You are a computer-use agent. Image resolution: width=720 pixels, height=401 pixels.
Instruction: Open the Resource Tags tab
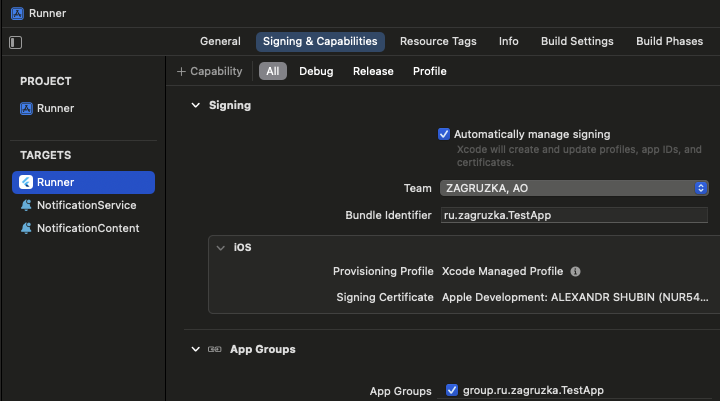tap(438, 41)
